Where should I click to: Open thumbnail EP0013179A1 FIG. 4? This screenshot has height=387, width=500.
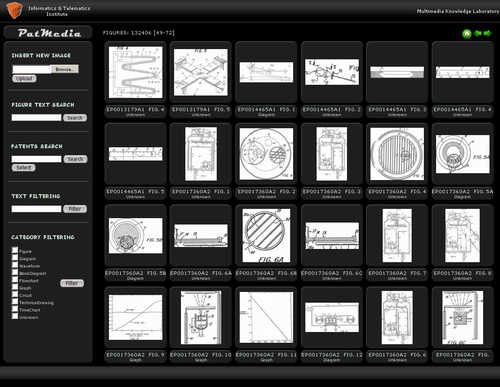pos(136,72)
